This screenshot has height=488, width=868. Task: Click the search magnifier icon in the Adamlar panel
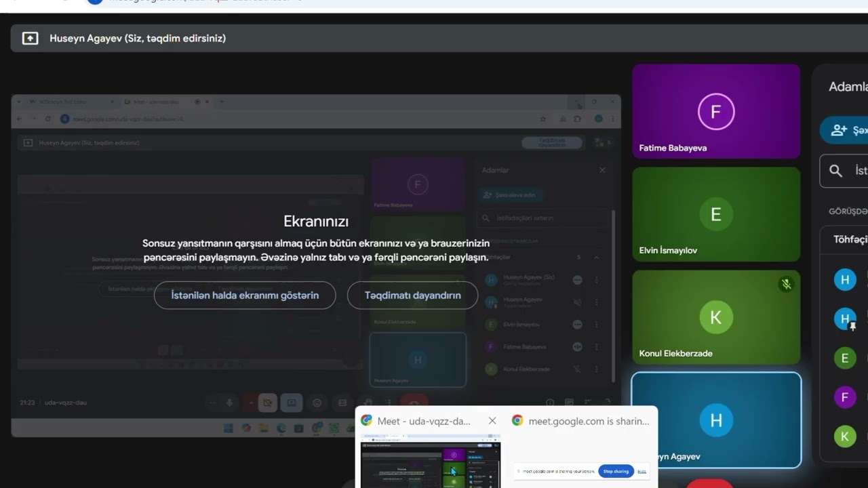coord(836,171)
